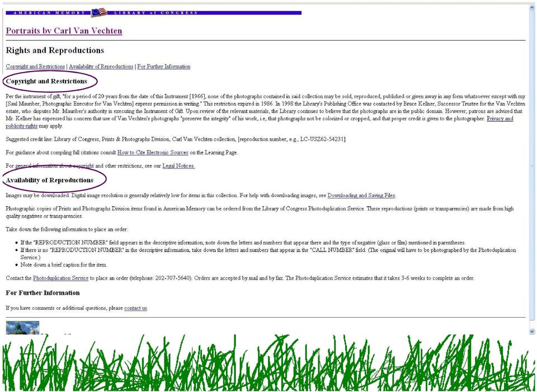
Task: Jump to Availability of Reproductions anchor link
Action: pos(101,67)
